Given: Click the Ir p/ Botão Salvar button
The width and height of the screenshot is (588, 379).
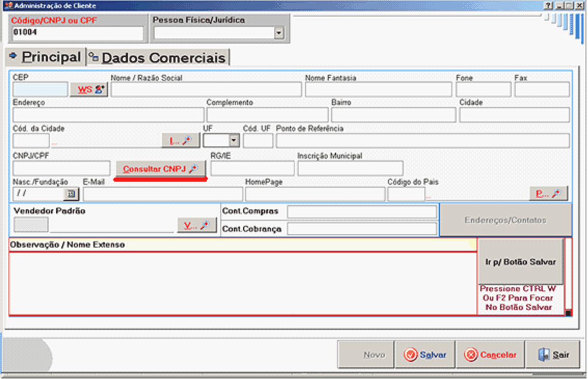Looking at the screenshot, I should tap(520, 262).
